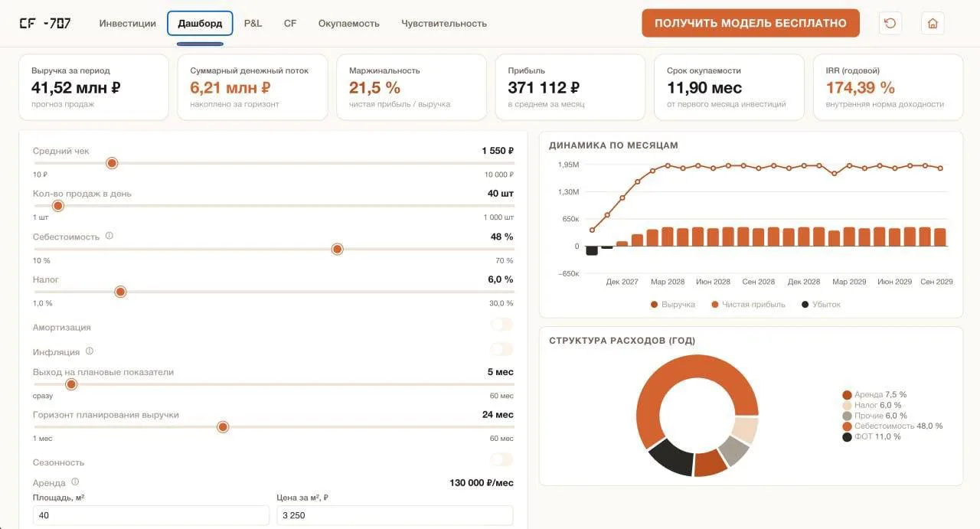Click ДИНАМИКА ПО МЕСЯЦАМ heading

[613, 145]
